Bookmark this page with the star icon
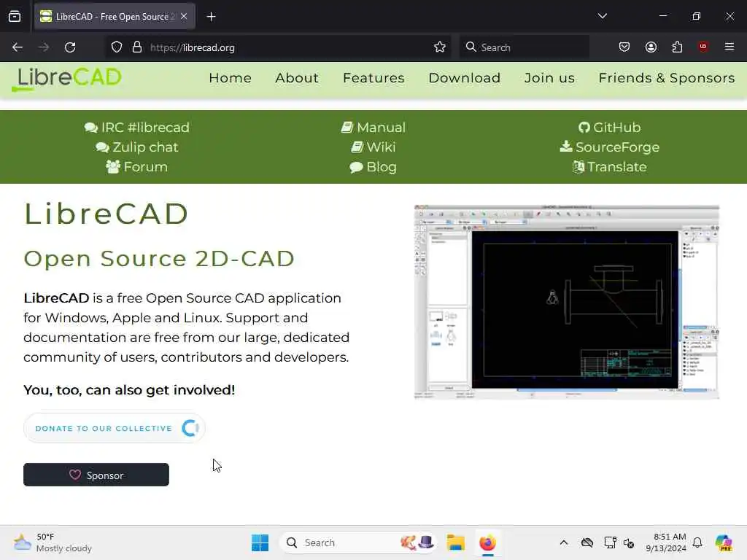 click(x=440, y=47)
